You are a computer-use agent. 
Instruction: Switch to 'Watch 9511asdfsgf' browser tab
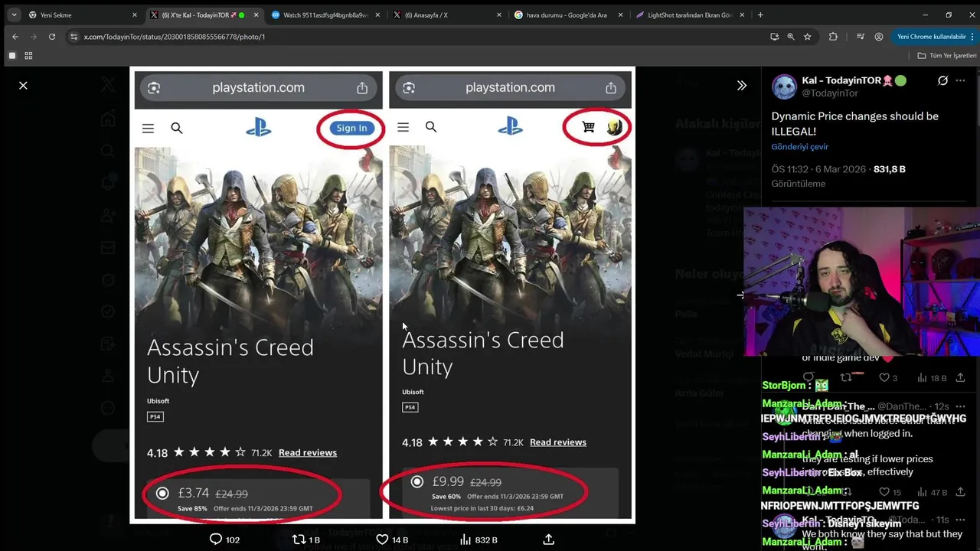325,15
